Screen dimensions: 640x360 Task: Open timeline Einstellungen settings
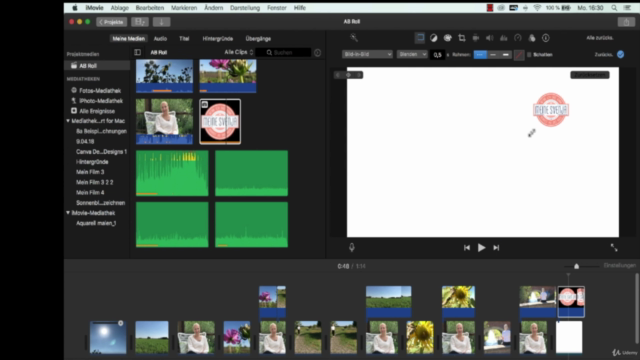[x=620, y=266]
